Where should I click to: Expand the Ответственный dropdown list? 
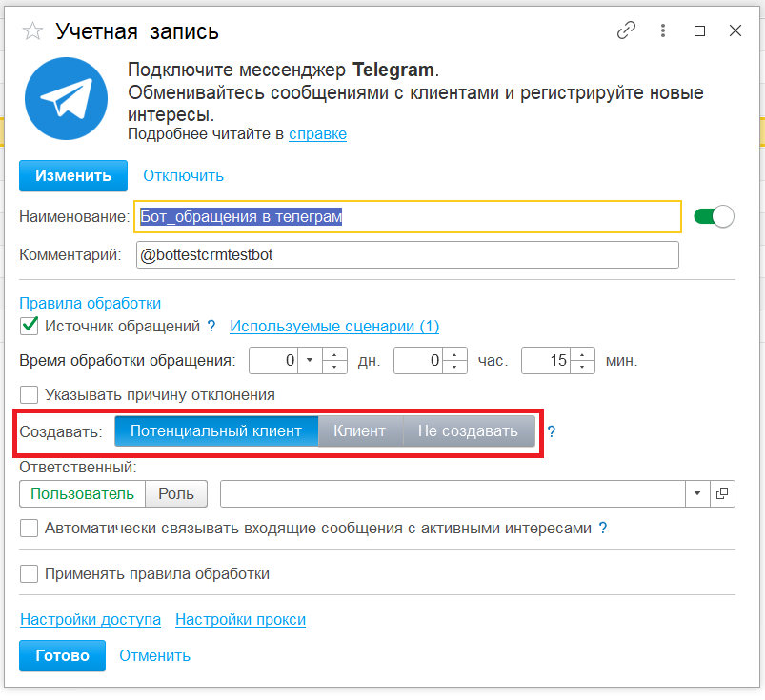(697, 493)
